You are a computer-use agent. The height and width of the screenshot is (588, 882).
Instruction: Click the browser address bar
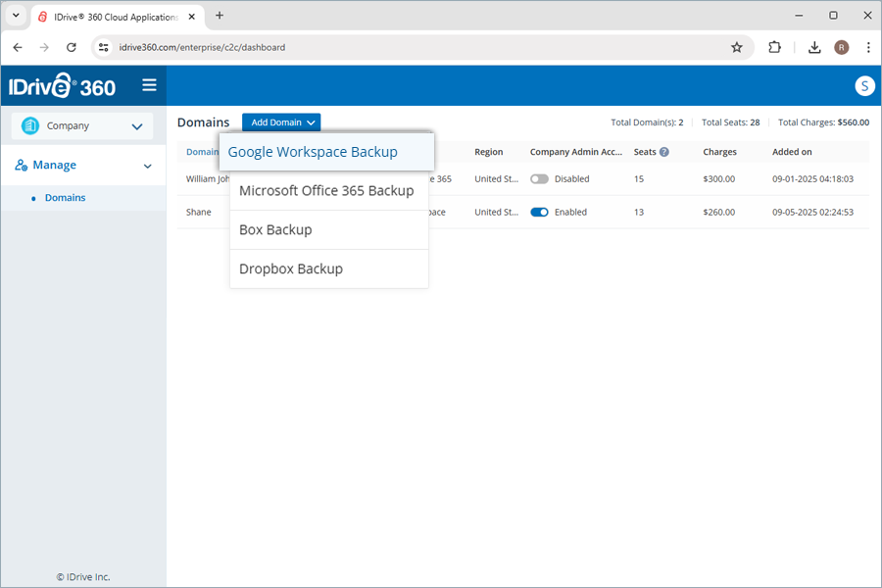click(x=294, y=46)
